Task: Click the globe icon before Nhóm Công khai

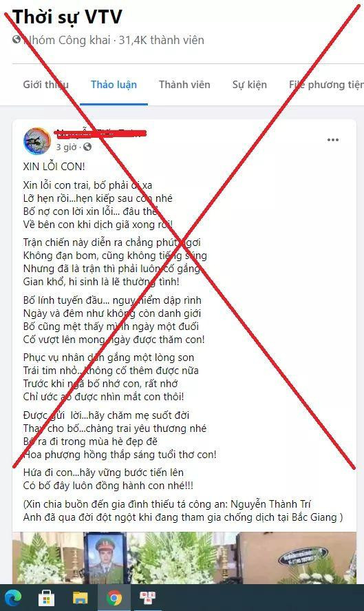Action: point(17,39)
